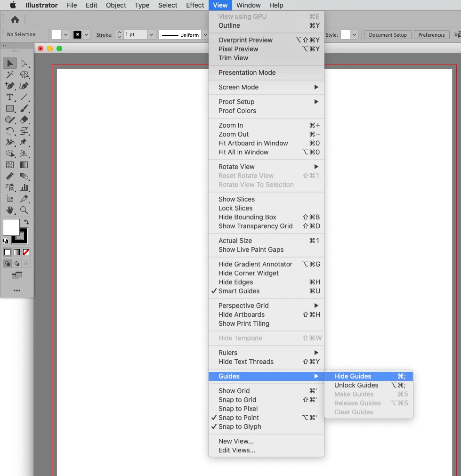Select the Scale tool

click(x=24, y=131)
